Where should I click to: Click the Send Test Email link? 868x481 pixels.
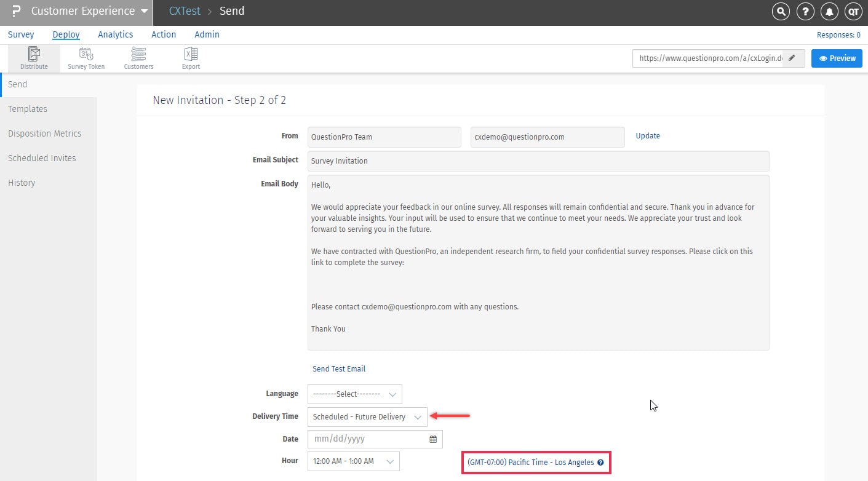339,369
